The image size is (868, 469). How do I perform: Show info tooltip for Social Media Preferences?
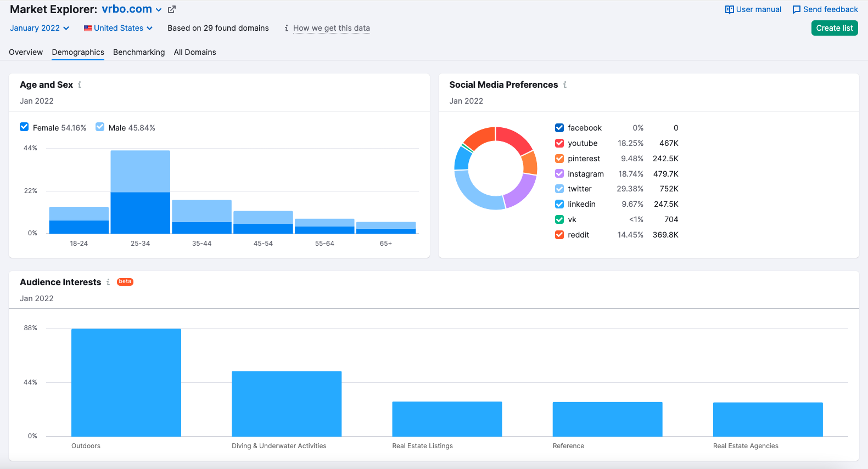click(565, 84)
